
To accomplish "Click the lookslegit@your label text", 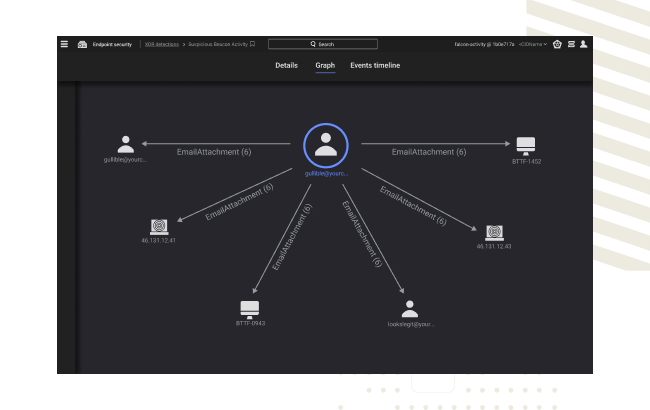I will [x=411, y=324].
